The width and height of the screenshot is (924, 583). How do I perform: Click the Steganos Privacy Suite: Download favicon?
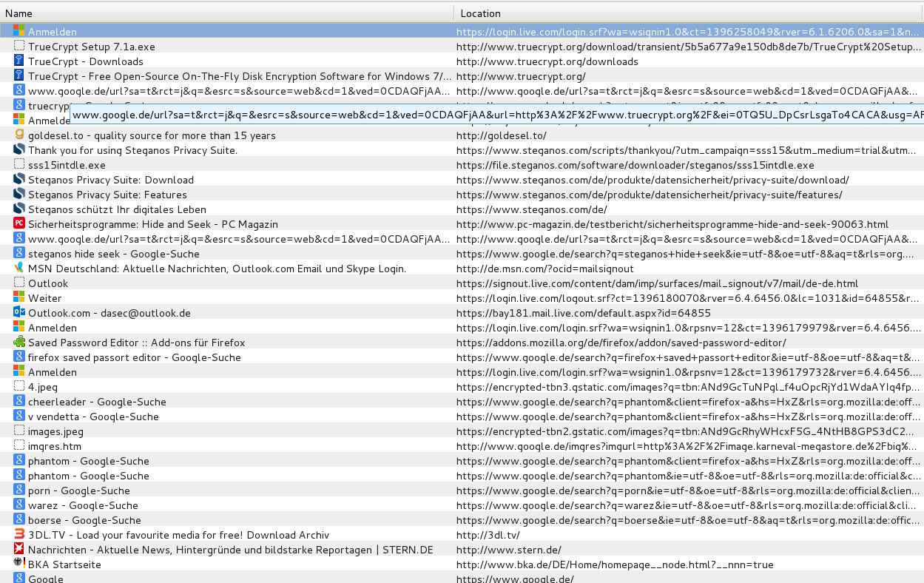[19, 180]
